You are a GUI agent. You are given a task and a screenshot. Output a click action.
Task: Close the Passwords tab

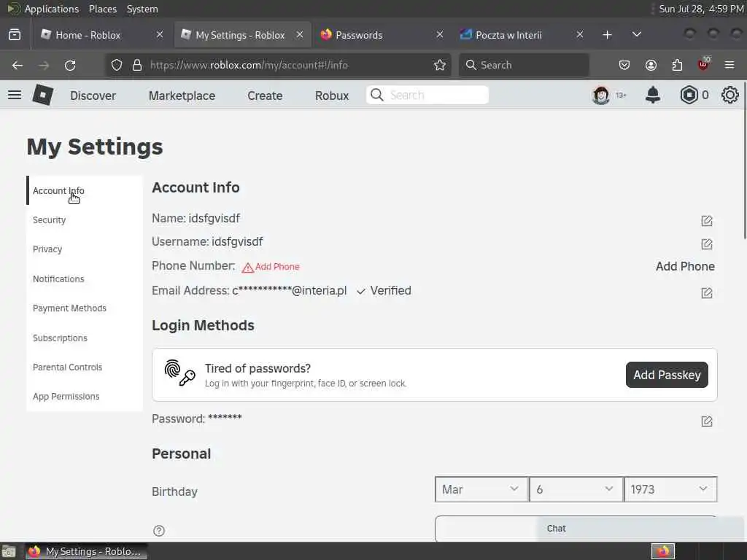440,35
